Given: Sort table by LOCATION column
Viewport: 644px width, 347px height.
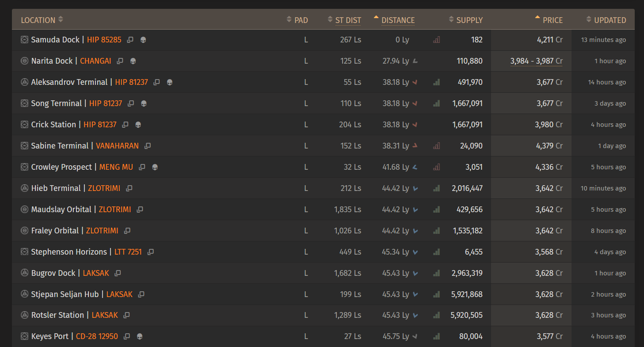Looking at the screenshot, I should coord(42,20).
